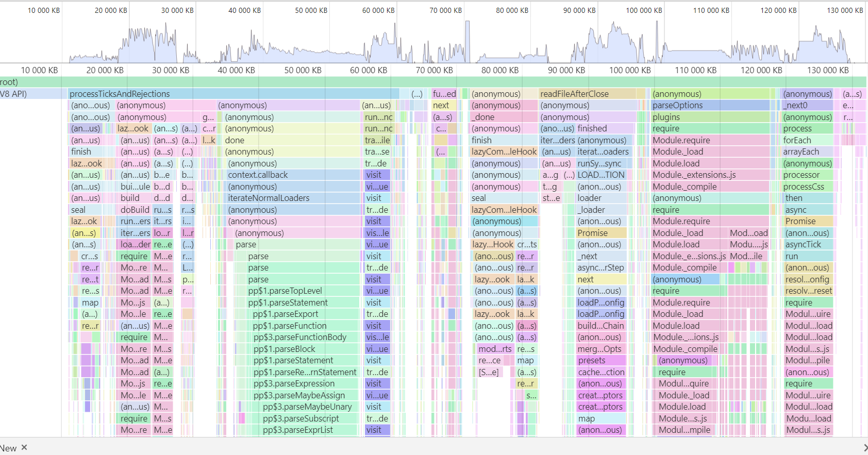Select the doBuild frame
This screenshot has width=868, height=455.
(135, 210)
